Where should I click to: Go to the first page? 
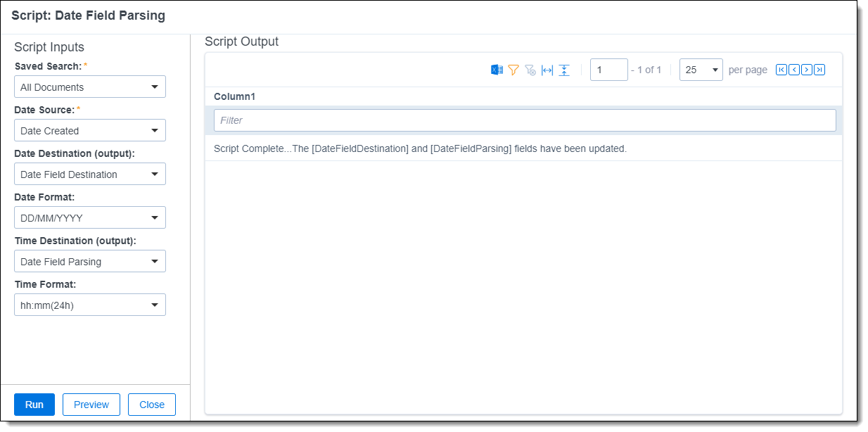click(x=781, y=70)
